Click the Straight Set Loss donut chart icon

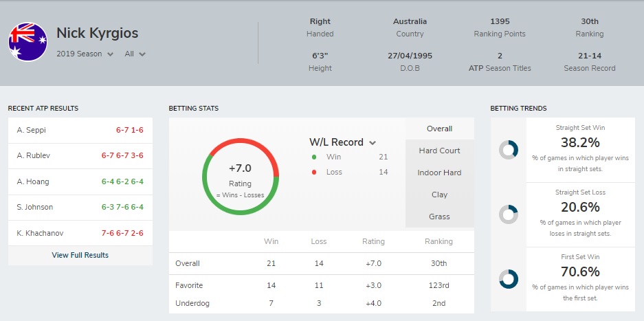click(x=509, y=214)
